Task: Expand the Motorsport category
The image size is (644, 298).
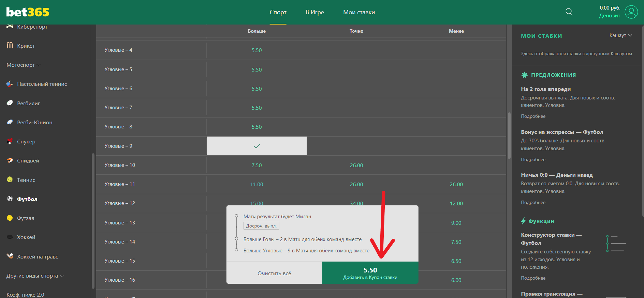Action: pyautogui.click(x=24, y=65)
